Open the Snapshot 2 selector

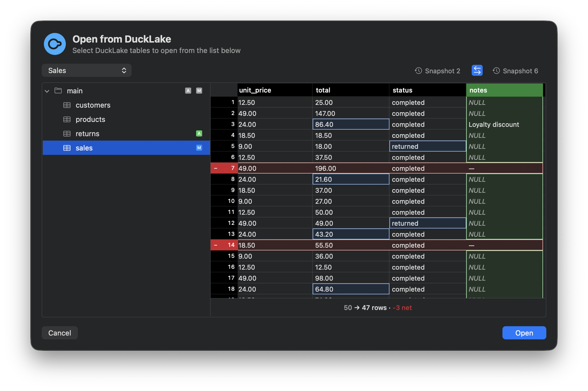[x=437, y=71]
